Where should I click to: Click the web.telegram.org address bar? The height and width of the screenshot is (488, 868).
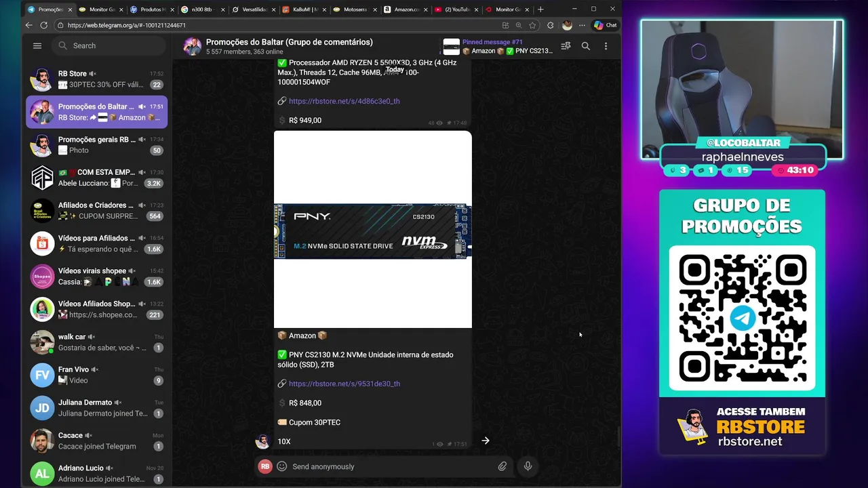click(278, 25)
